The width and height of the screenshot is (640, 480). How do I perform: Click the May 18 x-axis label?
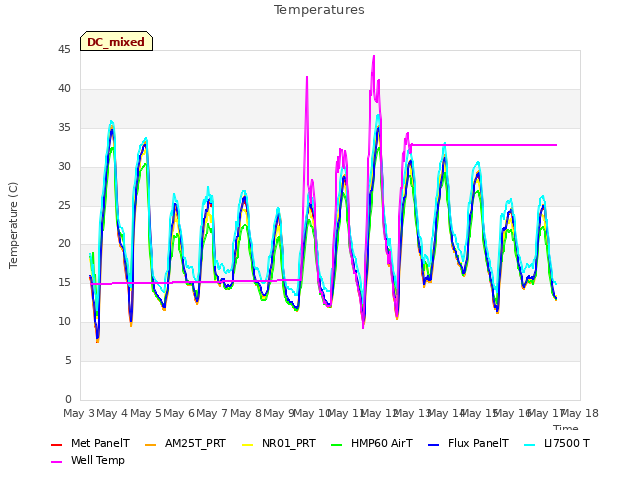tap(580, 413)
